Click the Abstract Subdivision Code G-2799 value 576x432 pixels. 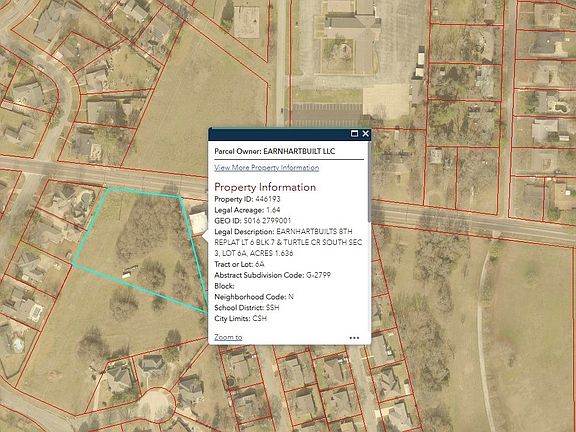pyautogui.click(x=318, y=275)
